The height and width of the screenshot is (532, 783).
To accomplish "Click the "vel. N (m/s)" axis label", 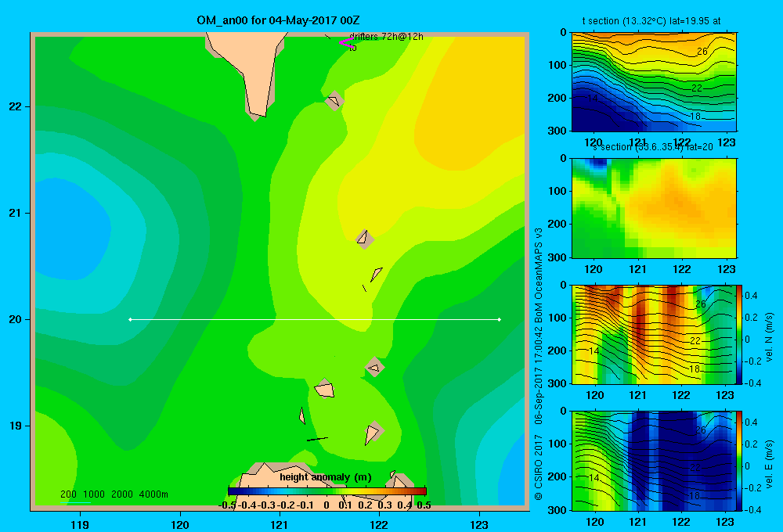I will click(769, 337).
